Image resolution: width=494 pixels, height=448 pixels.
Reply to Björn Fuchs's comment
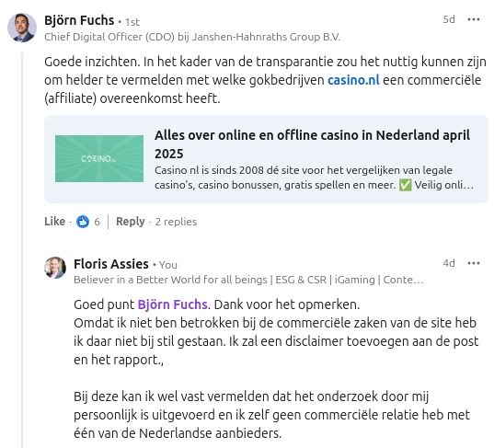pos(130,222)
